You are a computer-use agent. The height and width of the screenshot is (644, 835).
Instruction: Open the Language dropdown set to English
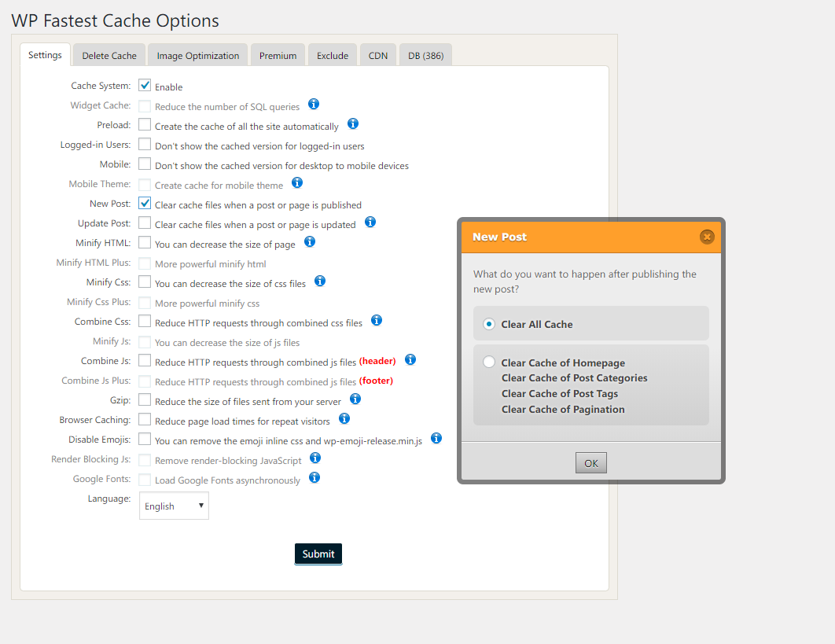174,506
